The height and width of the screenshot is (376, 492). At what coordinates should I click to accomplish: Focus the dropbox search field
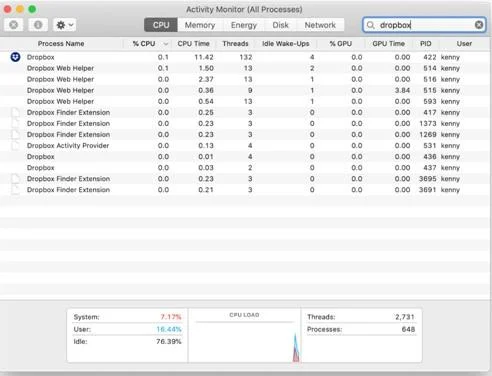coord(424,25)
